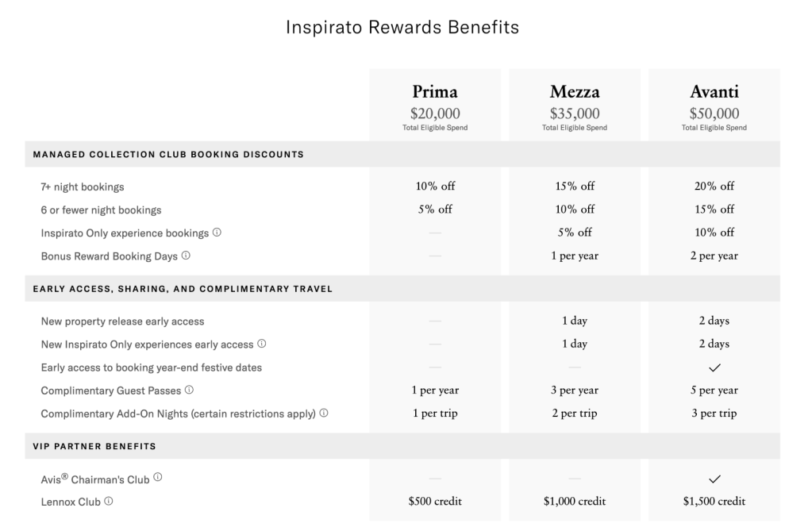This screenshot has height=531, width=812.
Task: Click Avanti checkmark for Avis Chairman's Club
Action: [x=714, y=479]
